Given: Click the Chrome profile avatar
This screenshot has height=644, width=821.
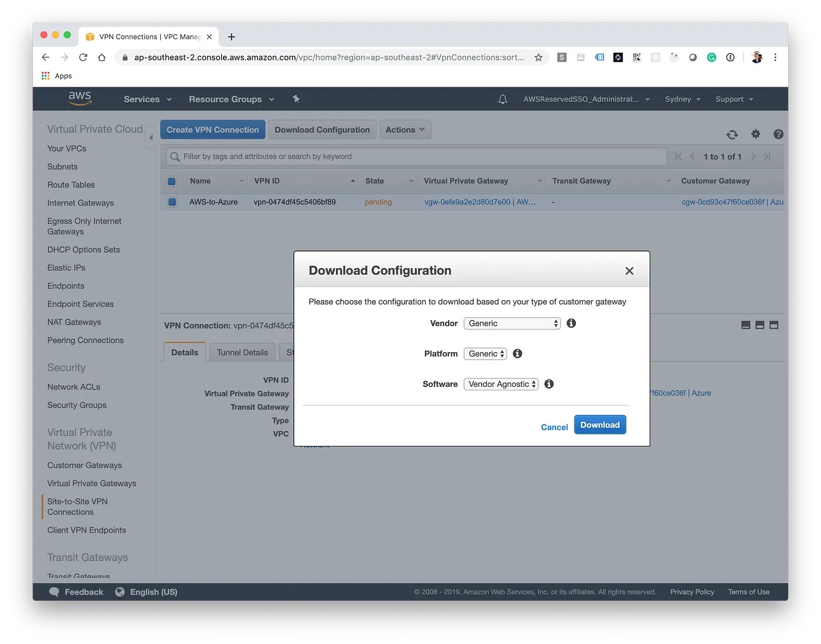Looking at the screenshot, I should (756, 57).
